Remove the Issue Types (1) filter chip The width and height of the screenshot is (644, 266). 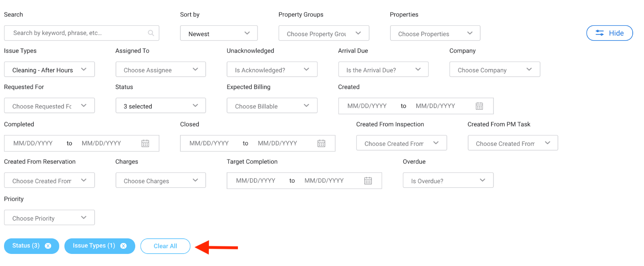(124, 246)
